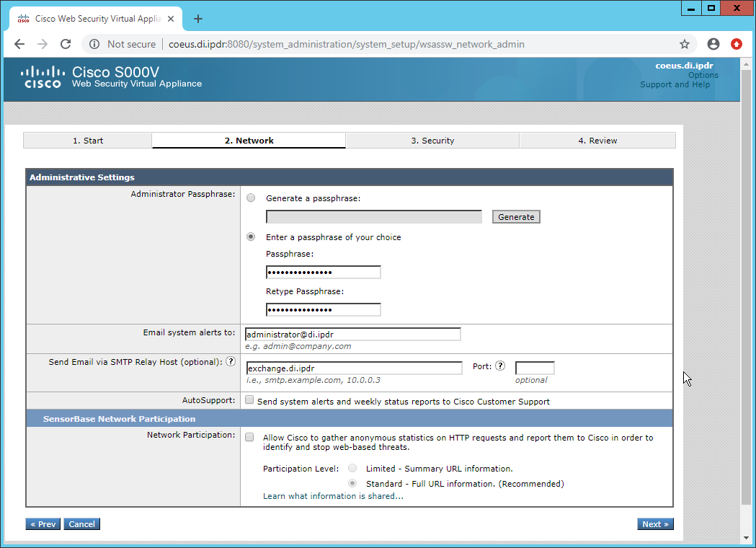Click the coeus.di.ipdr hostname text
756x548 pixels.
[684, 66]
